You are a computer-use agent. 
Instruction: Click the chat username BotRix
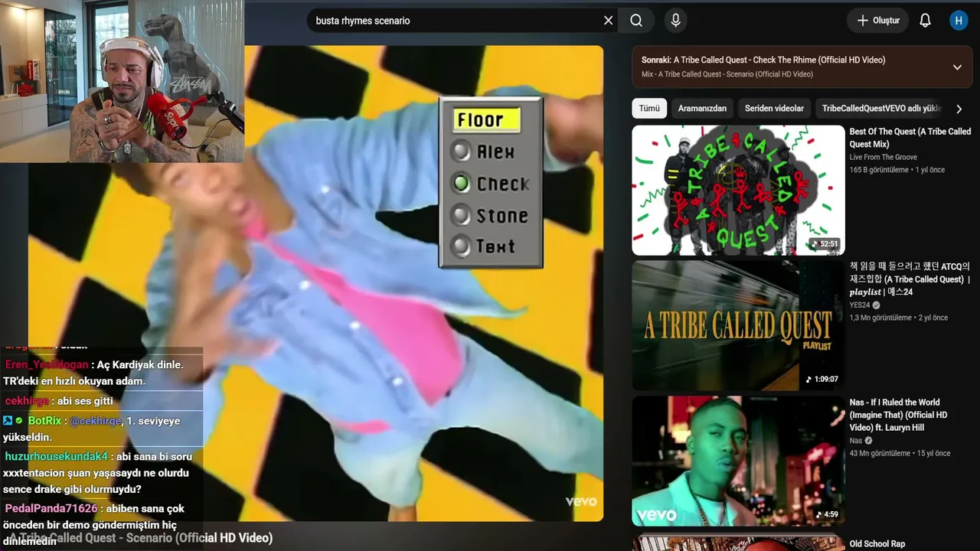click(x=44, y=421)
